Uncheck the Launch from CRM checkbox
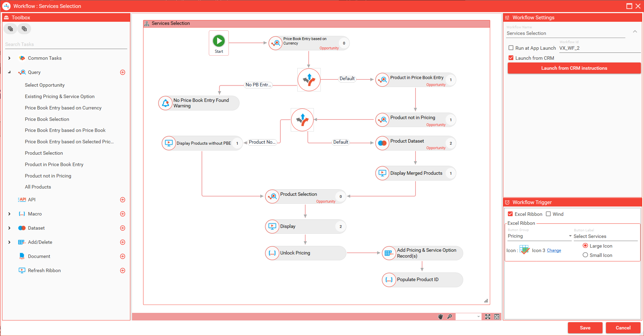 click(x=511, y=58)
